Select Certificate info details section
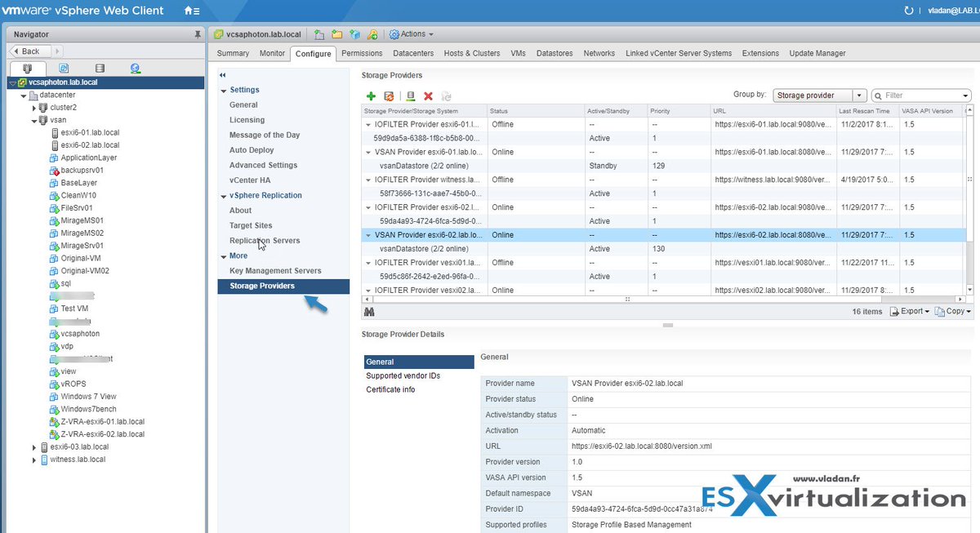The image size is (980, 533). click(x=390, y=389)
